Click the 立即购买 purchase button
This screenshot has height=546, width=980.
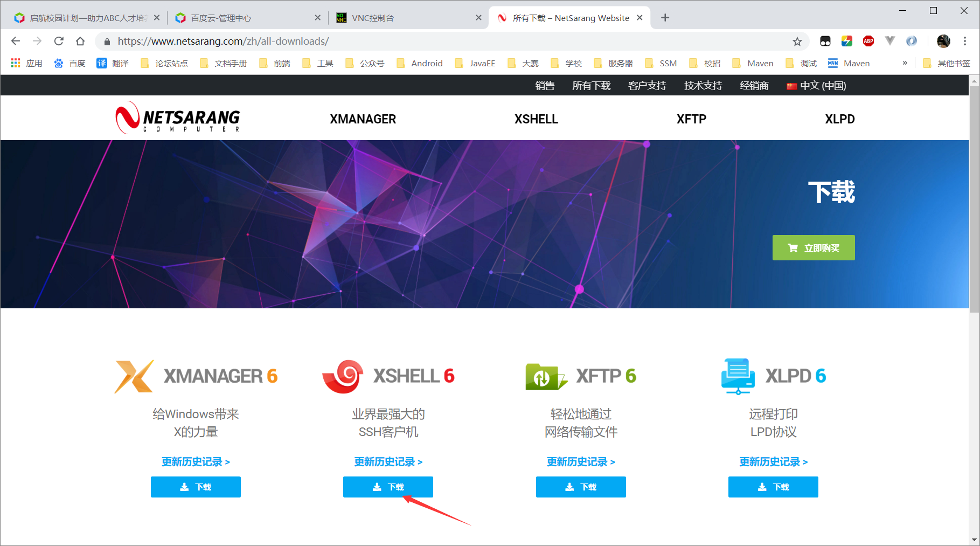pyautogui.click(x=814, y=247)
